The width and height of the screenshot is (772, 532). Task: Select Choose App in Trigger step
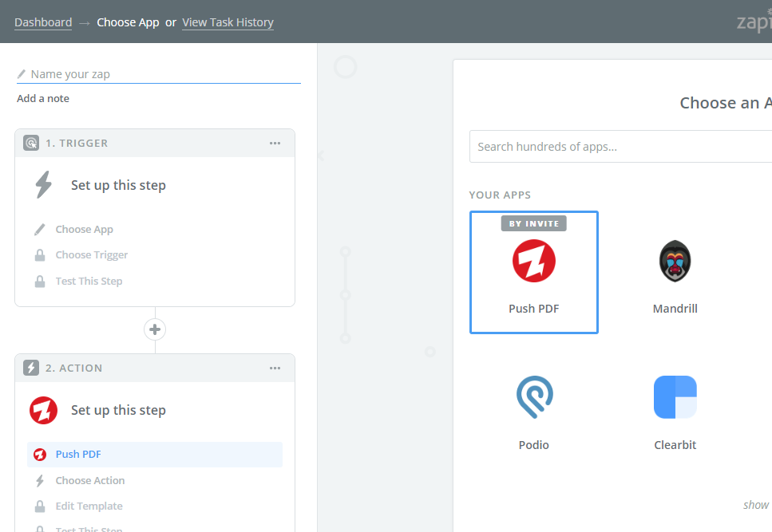click(x=84, y=229)
